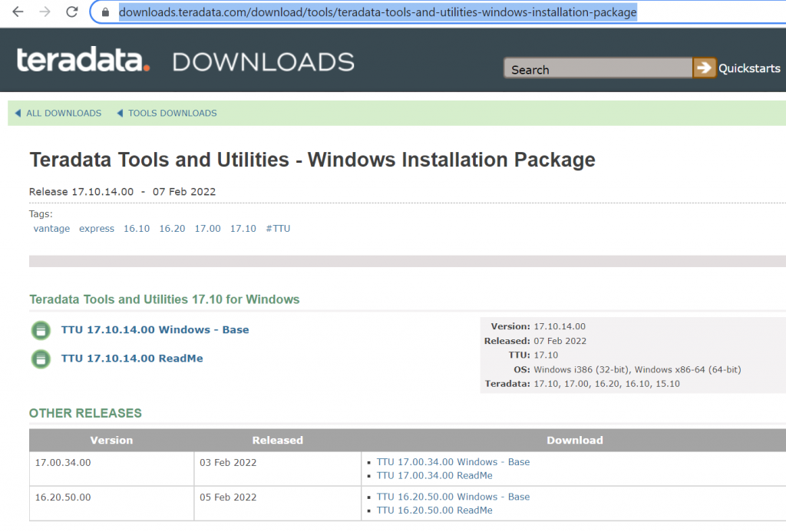Click the 16.10 tag
The image size is (786, 532).
tap(136, 228)
